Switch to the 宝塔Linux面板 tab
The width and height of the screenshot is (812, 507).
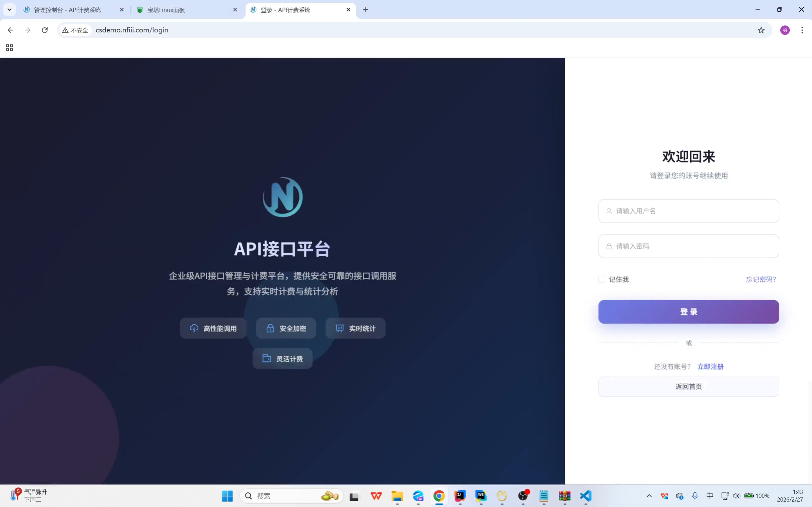point(166,10)
